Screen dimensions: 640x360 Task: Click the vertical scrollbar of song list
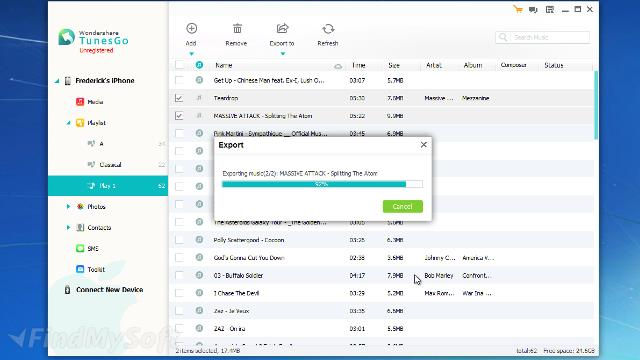596,105
